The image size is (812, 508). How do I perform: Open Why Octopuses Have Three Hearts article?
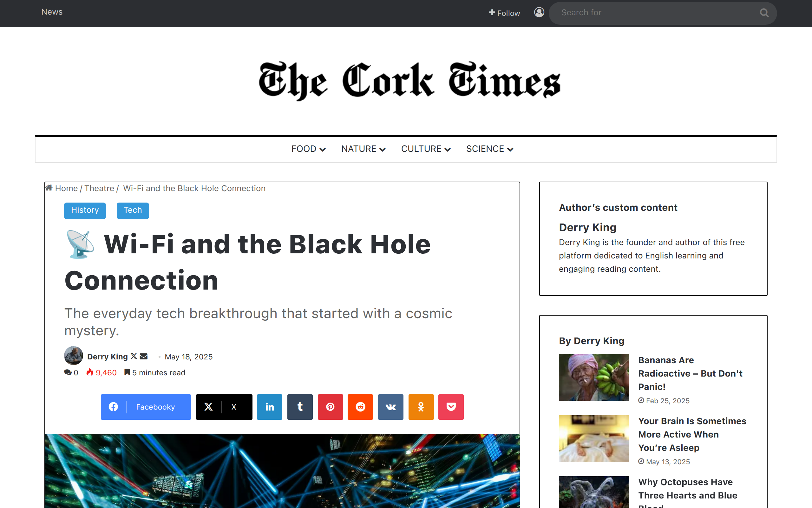click(x=688, y=492)
